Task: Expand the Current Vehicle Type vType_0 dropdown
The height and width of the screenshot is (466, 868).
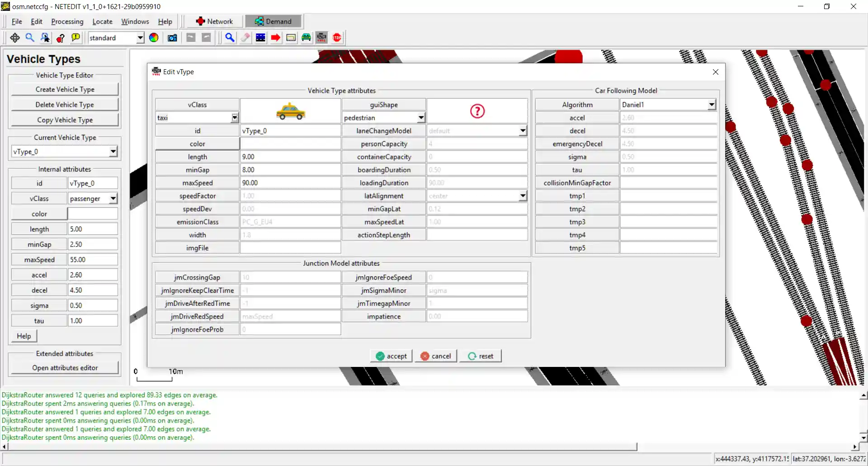Action: pyautogui.click(x=113, y=152)
